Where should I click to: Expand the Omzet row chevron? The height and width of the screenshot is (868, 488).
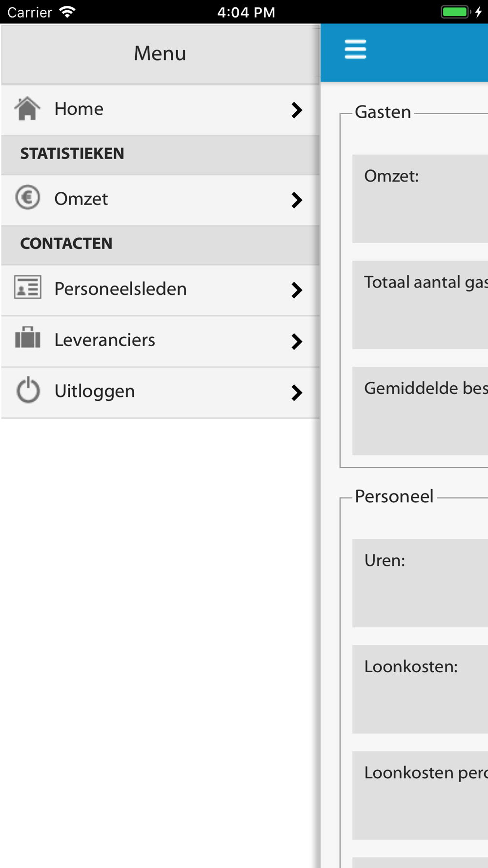coord(296,200)
